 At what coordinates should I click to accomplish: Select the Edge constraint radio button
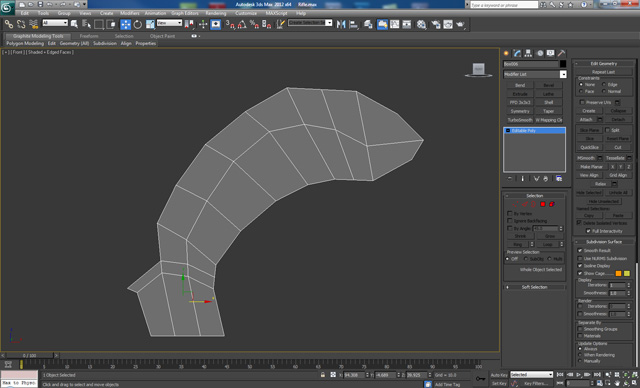pos(604,84)
